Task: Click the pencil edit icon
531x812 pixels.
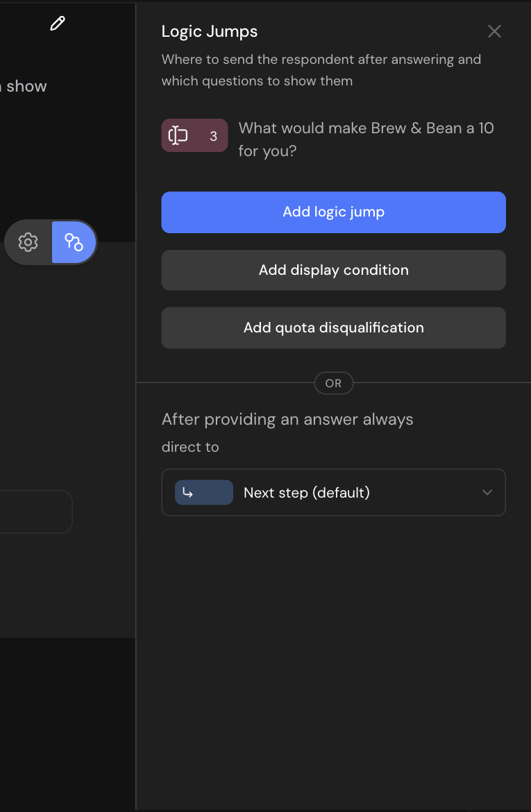Action: (58, 24)
